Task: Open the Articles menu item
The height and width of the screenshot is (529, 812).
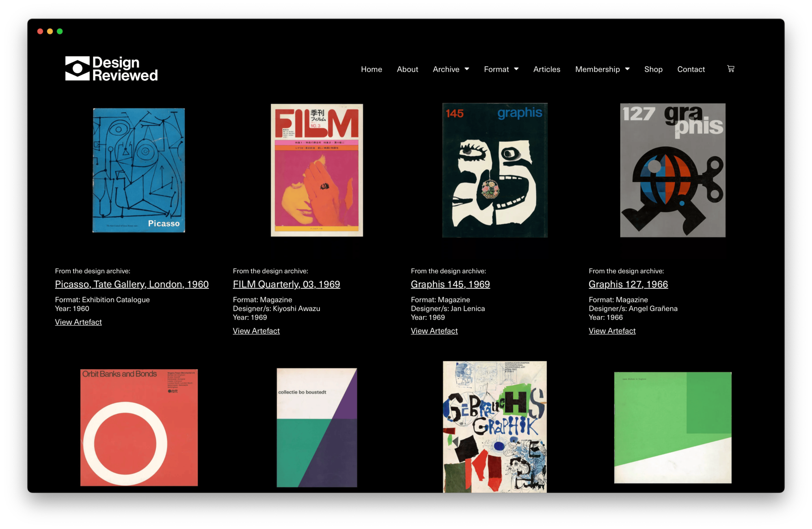Action: click(x=546, y=69)
